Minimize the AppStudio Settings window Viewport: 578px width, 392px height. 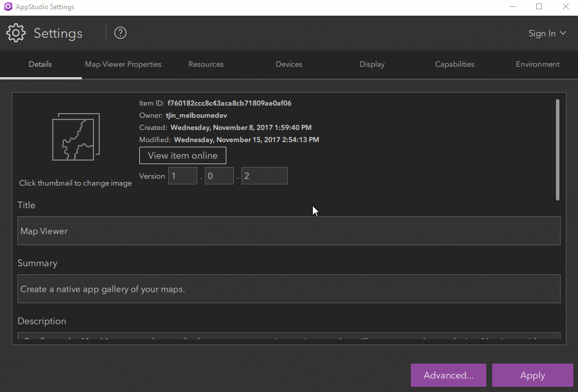click(x=513, y=6)
